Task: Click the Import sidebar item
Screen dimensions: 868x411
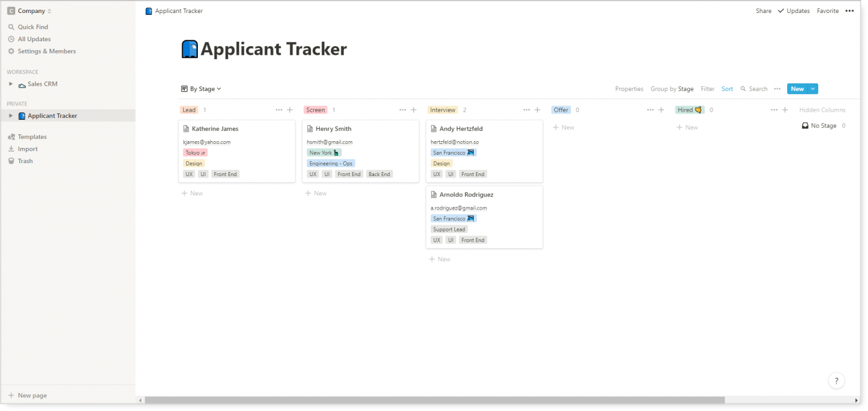Action: (x=27, y=149)
